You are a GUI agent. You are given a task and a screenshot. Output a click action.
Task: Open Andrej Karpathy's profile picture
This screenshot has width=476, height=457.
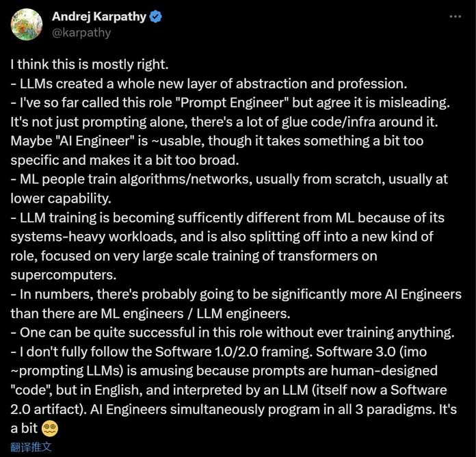27,25
